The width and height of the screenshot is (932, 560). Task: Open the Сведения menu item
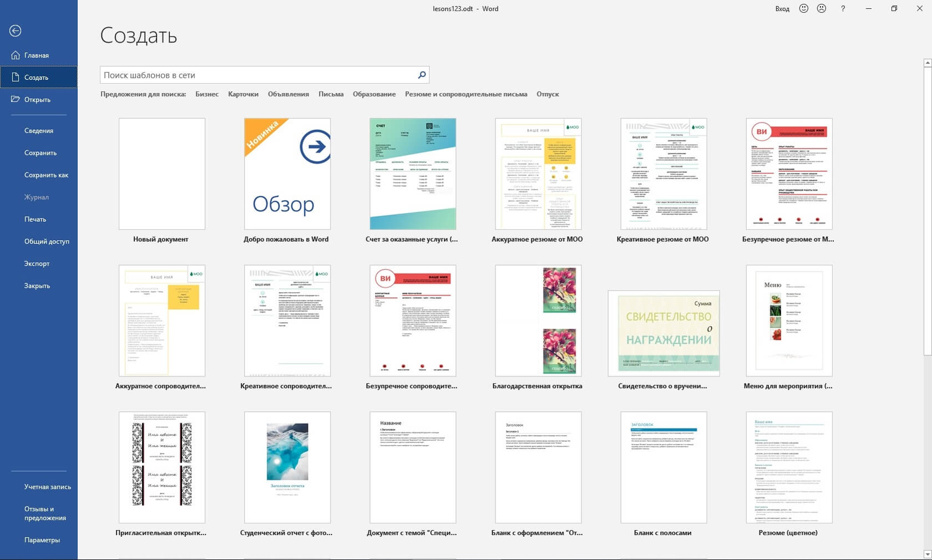pyautogui.click(x=39, y=130)
